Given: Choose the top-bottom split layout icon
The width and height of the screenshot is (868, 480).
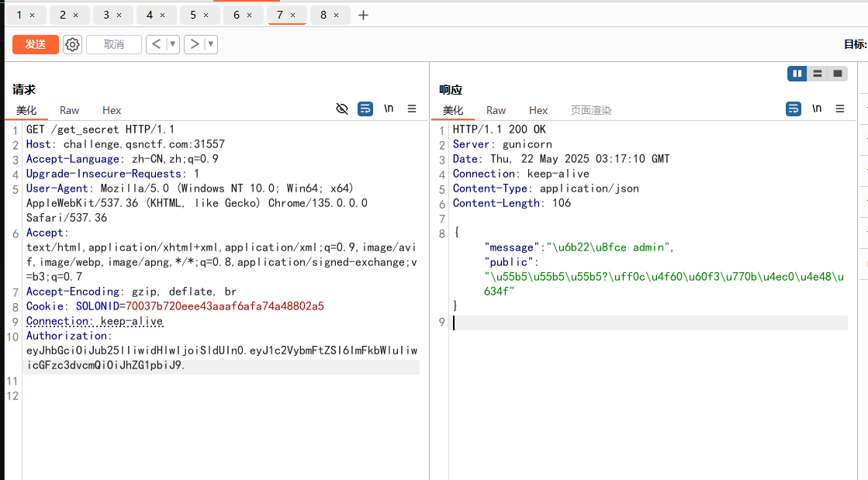Looking at the screenshot, I should [817, 73].
